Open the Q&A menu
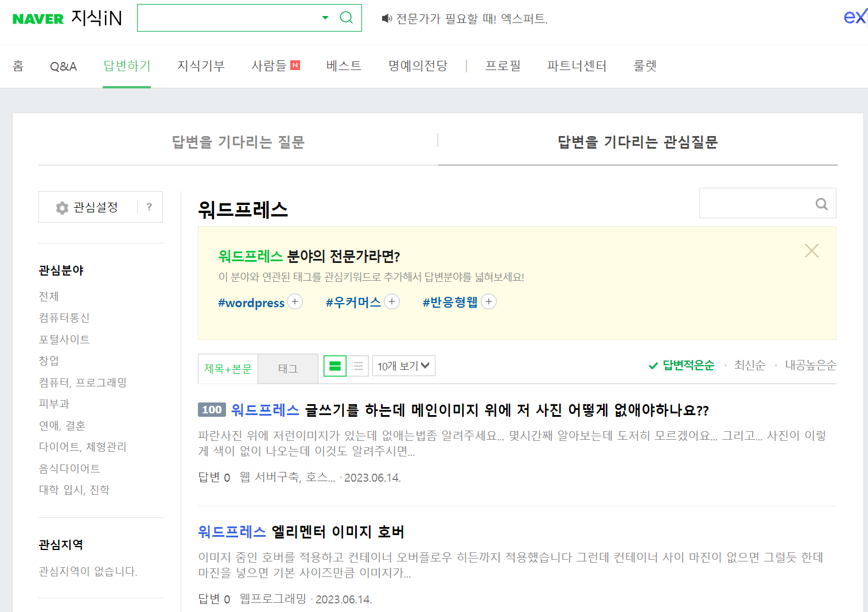Image resolution: width=868 pixels, height=612 pixels. (63, 66)
